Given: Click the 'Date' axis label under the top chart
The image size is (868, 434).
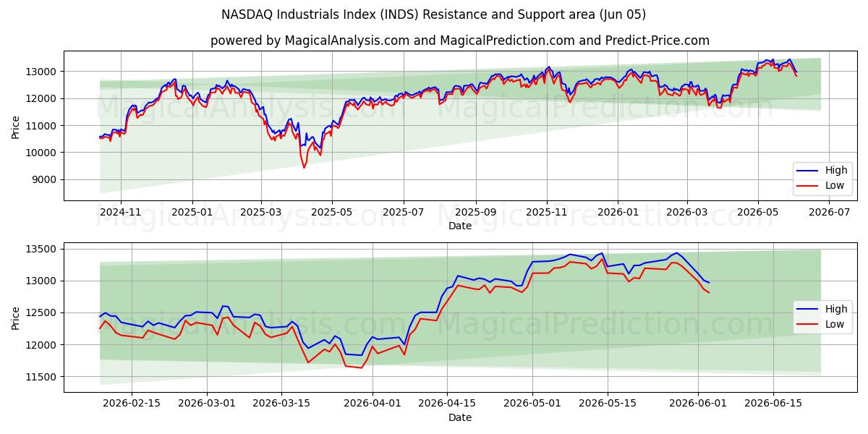Looking at the screenshot, I should click(460, 226).
